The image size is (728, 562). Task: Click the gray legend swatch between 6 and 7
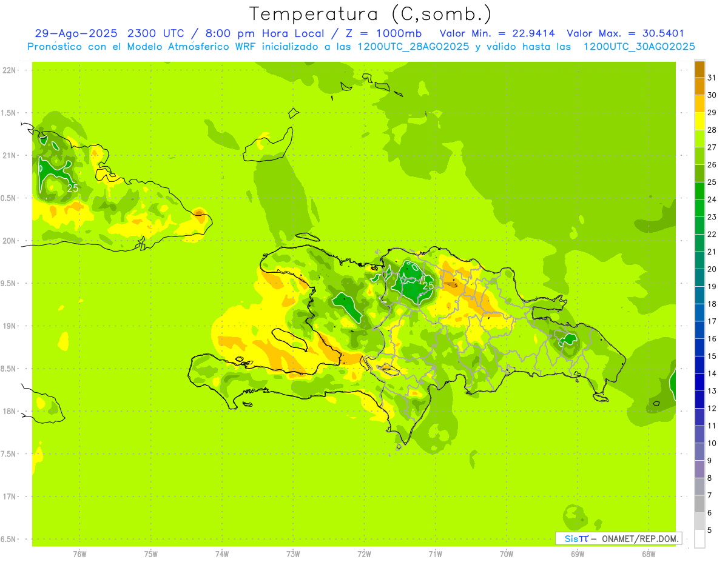(x=699, y=504)
